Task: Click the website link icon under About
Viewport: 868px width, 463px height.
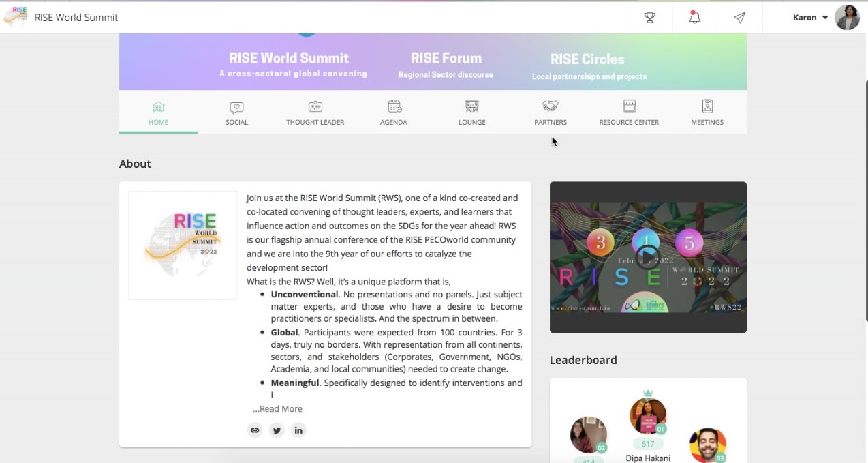Action: pos(255,430)
